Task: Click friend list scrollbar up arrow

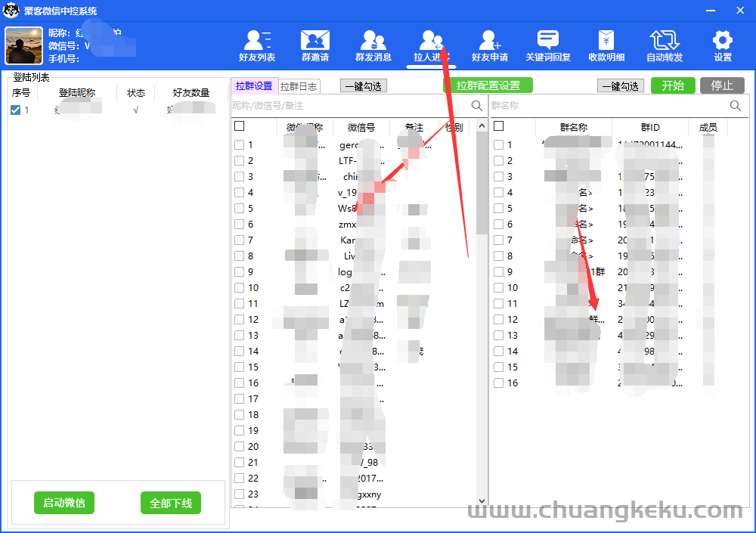Action: [x=482, y=126]
